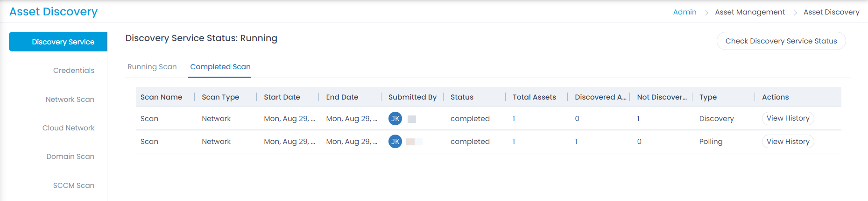
Task: Click breadcrumb chevron after Admin
Action: point(706,13)
